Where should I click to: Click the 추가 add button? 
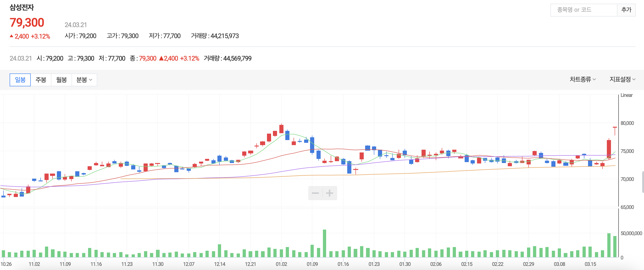[x=626, y=10]
